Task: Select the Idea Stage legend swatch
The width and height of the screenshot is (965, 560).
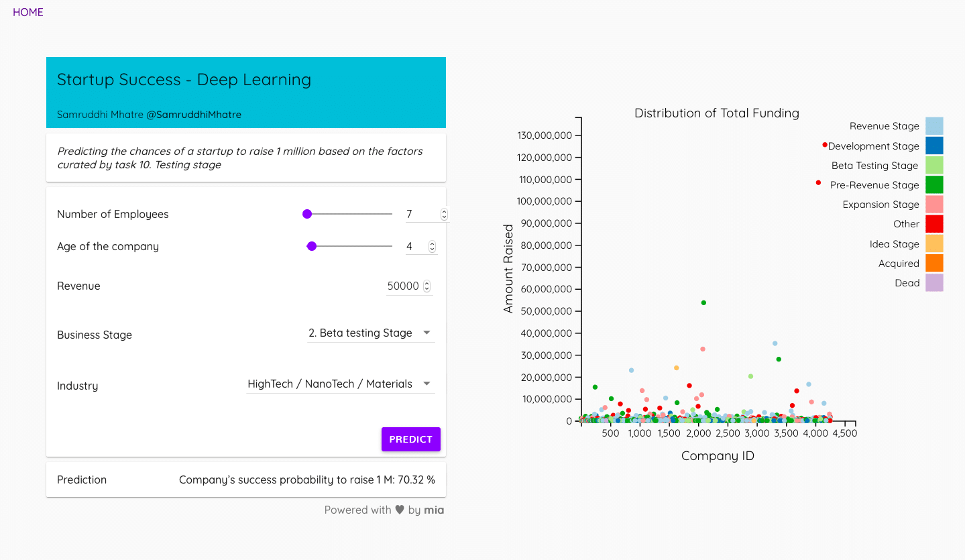Action: tap(934, 243)
